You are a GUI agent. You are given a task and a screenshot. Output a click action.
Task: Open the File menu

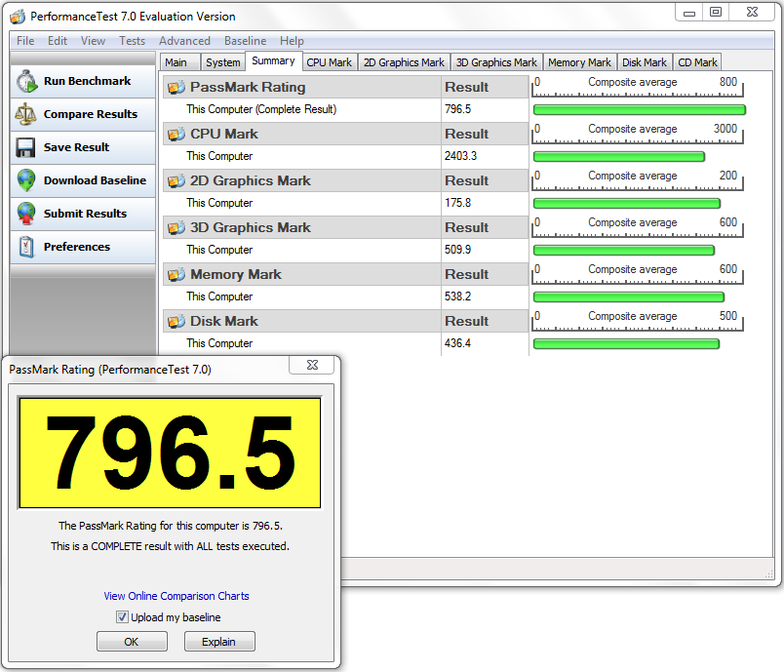click(x=25, y=41)
